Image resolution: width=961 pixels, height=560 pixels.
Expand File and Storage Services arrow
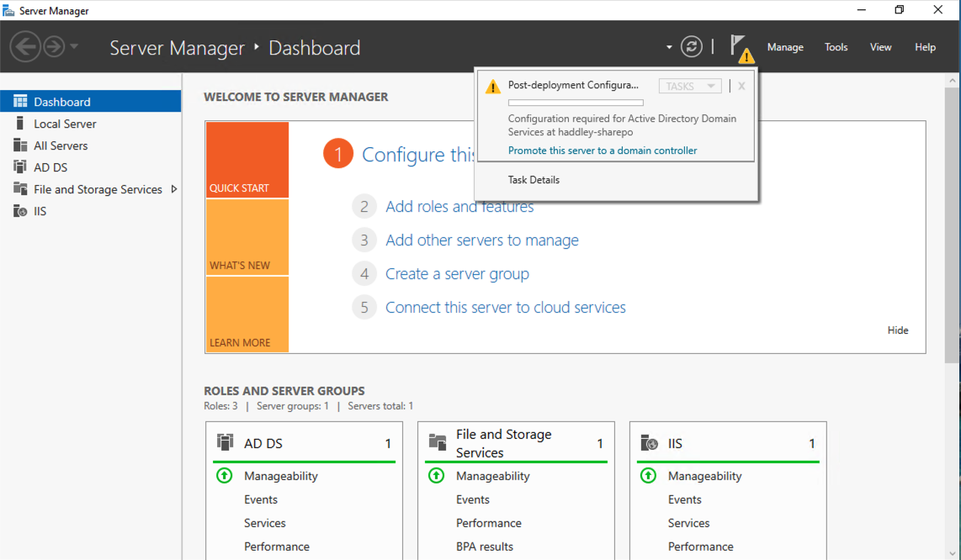[174, 189]
